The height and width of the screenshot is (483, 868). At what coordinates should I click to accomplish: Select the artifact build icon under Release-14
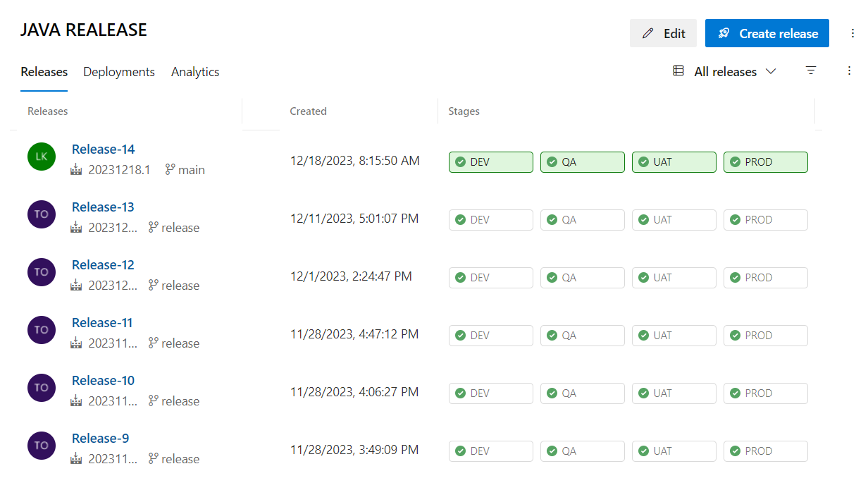click(75, 169)
